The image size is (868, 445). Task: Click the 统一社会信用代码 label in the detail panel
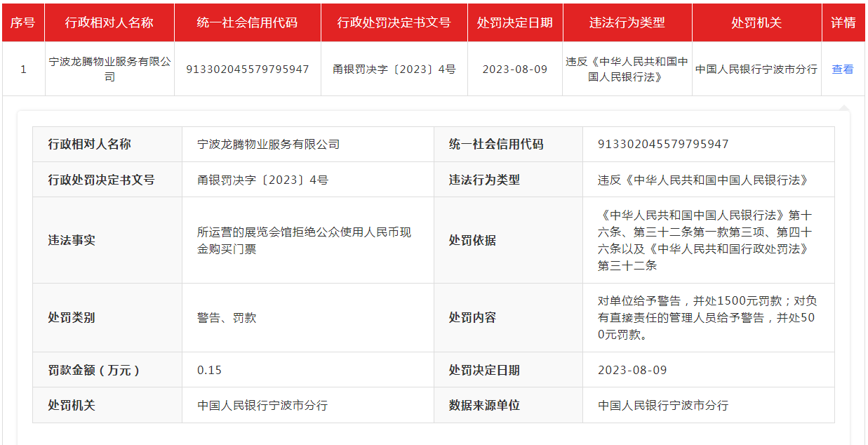(x=496, y=144)
